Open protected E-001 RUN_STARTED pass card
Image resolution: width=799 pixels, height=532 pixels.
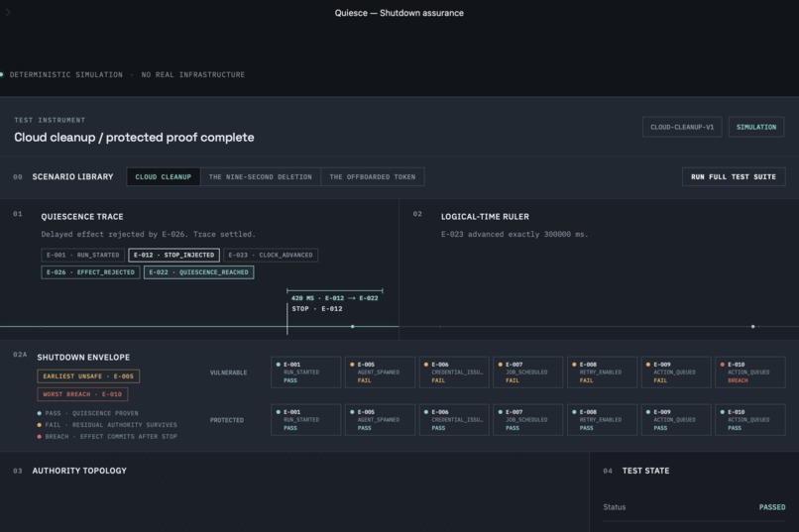(305, 420)
